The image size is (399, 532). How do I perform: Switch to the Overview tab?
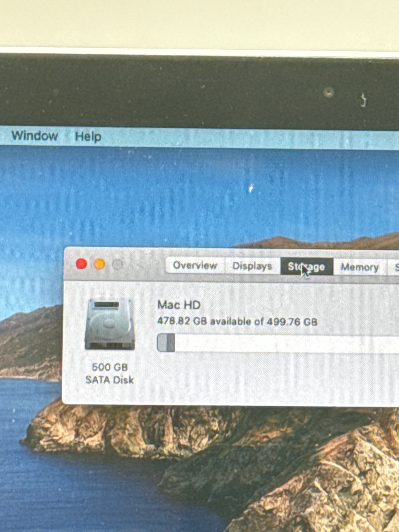195,265
